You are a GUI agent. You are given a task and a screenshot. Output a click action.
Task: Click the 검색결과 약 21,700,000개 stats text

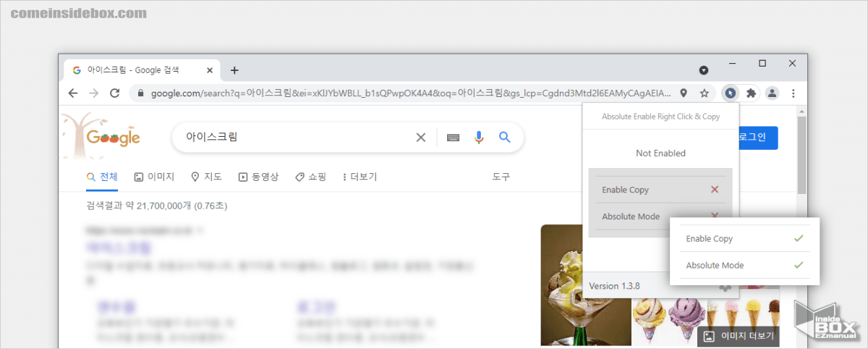(156, 206)
